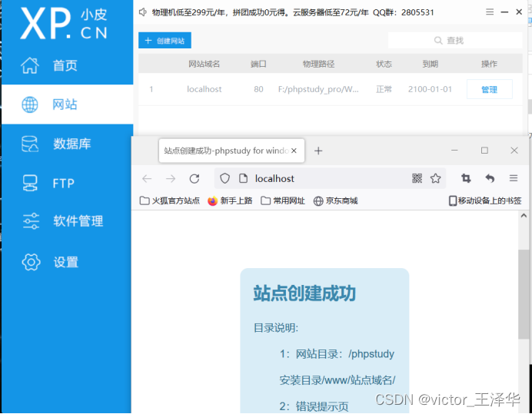Image resolution: width=532 pixels, height=414 pixels.
Task: Click the browser forward arrow
Action: point(171,178)
